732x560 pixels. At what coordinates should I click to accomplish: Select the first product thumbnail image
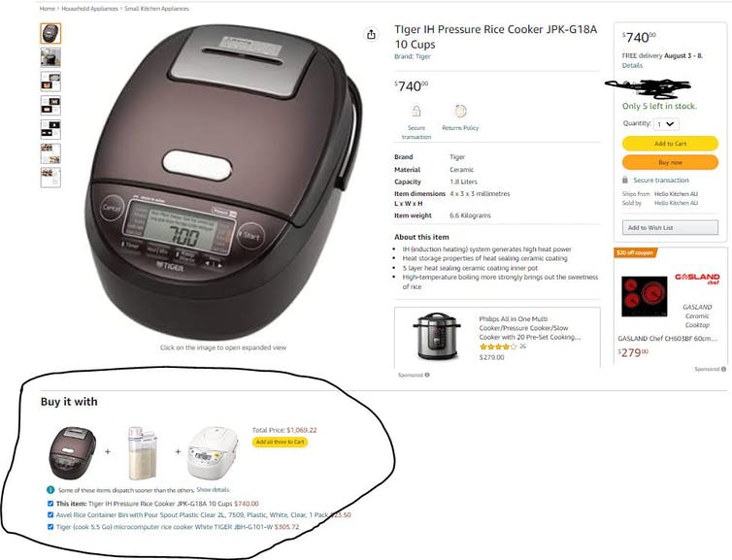[50, 34]
